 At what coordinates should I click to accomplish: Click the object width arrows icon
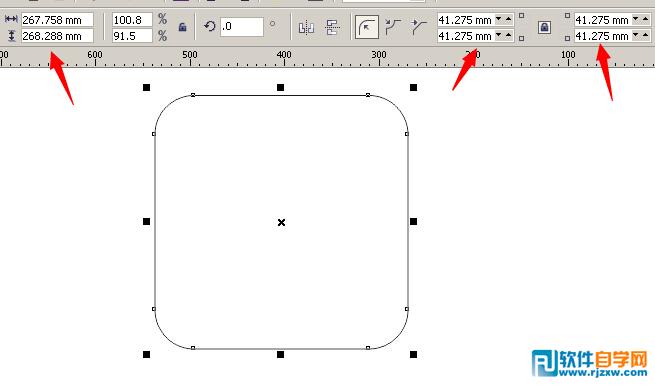[x=11, y=19]
